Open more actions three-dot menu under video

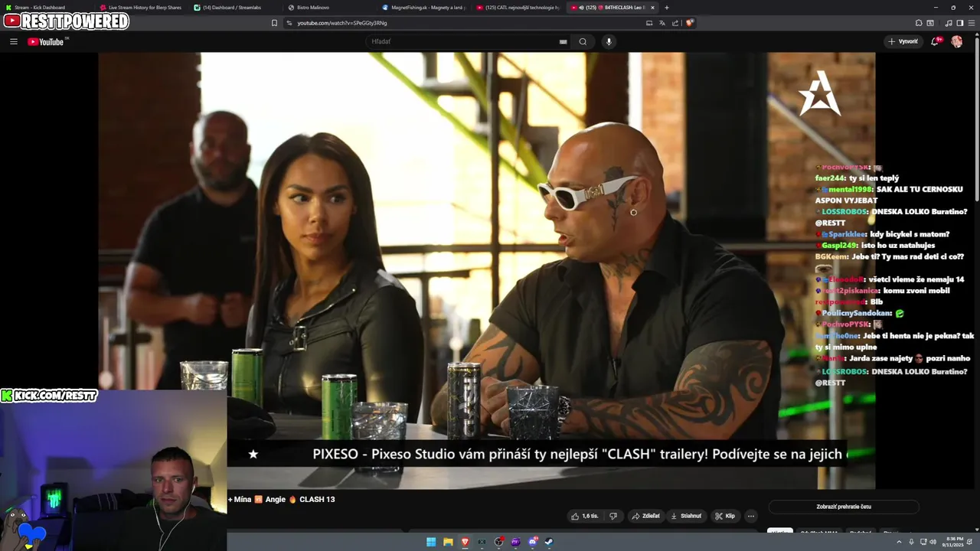(x=751, y=516)
